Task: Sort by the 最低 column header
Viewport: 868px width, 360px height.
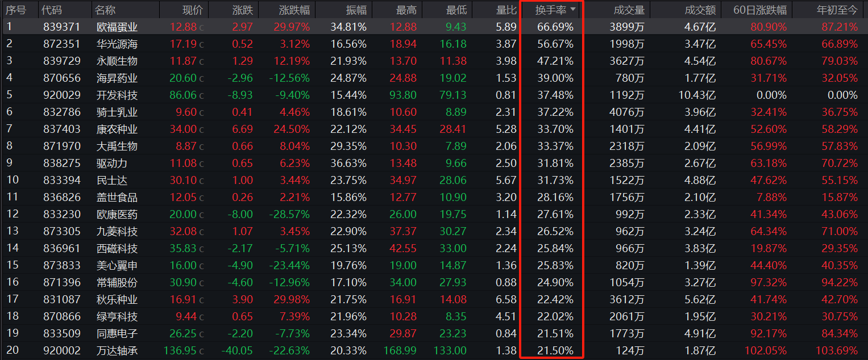Action: 456,10
